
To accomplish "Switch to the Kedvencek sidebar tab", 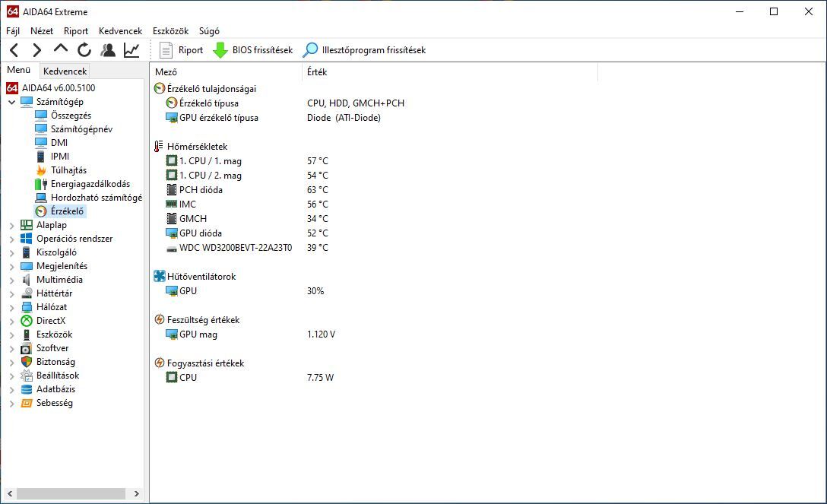I will point(65,71).
